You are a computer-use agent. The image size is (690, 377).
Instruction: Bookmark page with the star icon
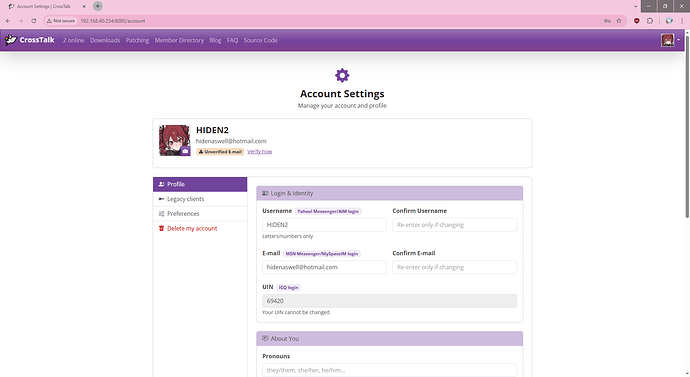(x=619, y=21)
